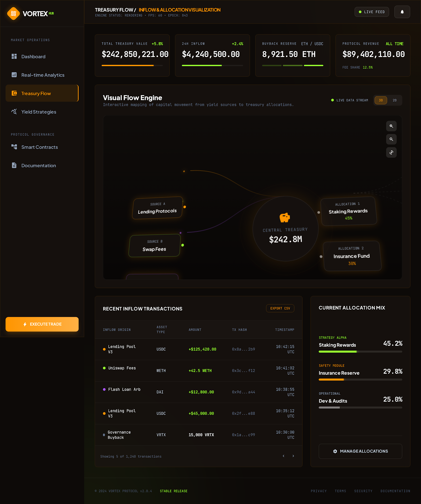The image size is (421, 504).
Task: Click the +$125,420.00 amount
Action: click(202, 349)
